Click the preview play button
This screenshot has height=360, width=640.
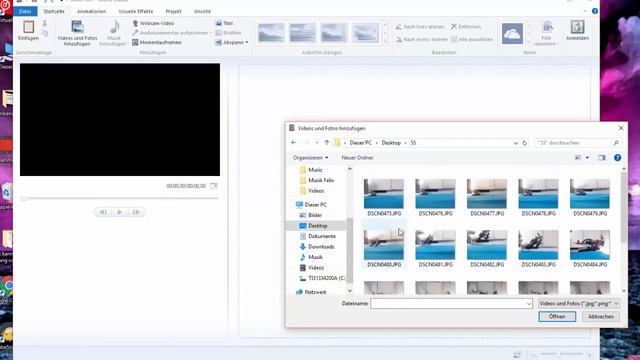[x=120, y=212]
